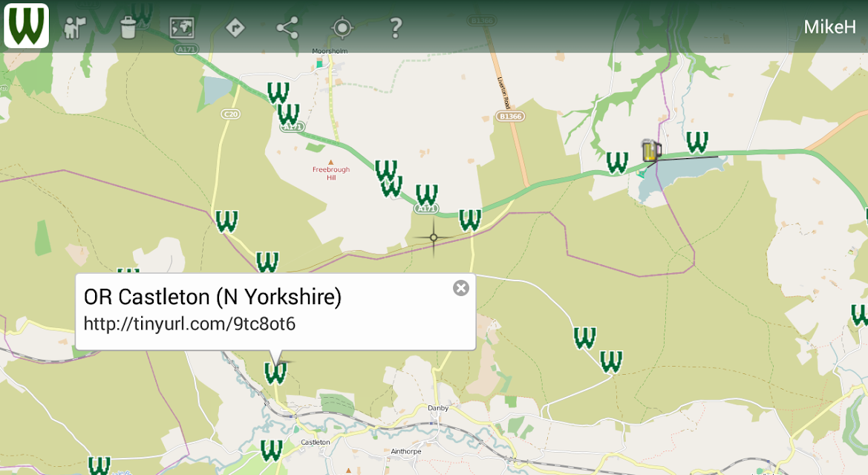
Task: Open the Wetherspoon W app logo
Action: pos(27,26)
